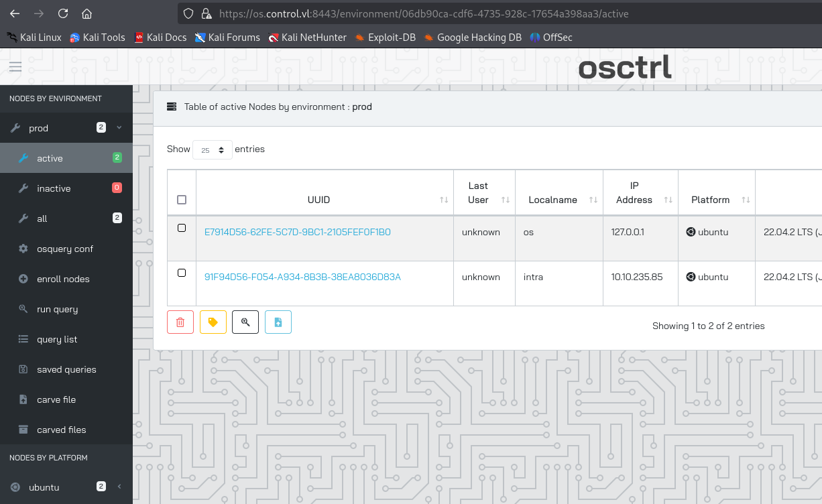Open the Kali NetHunter bookmark
Viewport: 822px width, 504px height.
point(307,38)
